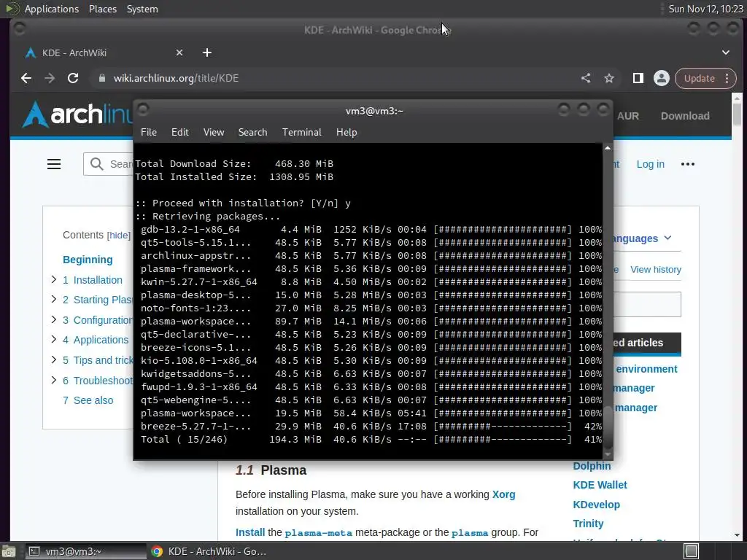The height and width of the screenshot is (560, 747).
Task: Open the Chrome window menu button
Action: point(20,29)
